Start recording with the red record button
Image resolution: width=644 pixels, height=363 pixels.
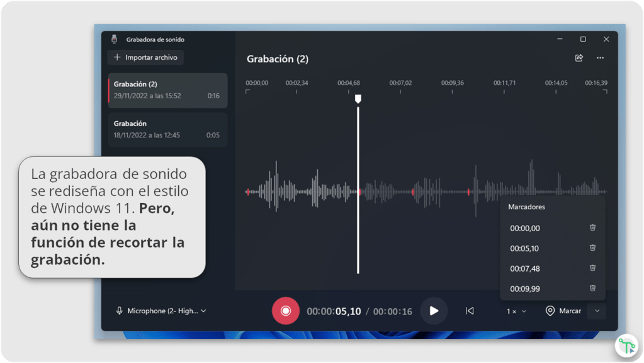click(285, 311)
